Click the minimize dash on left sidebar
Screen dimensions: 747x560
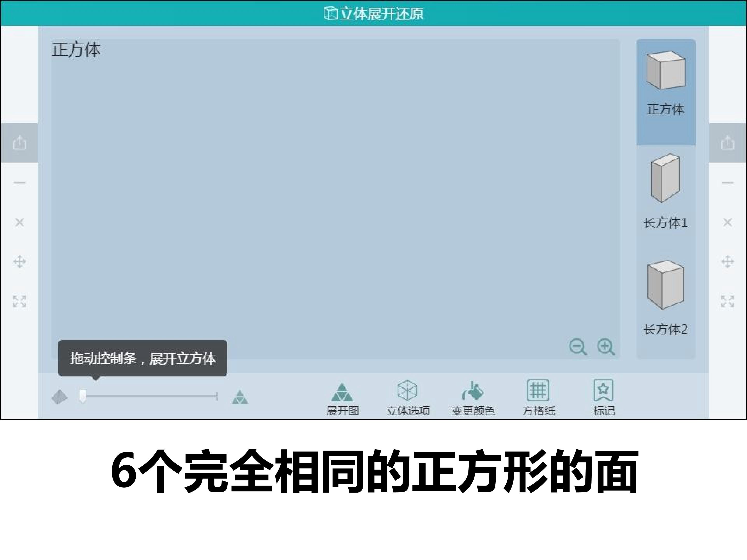(19, 183)
